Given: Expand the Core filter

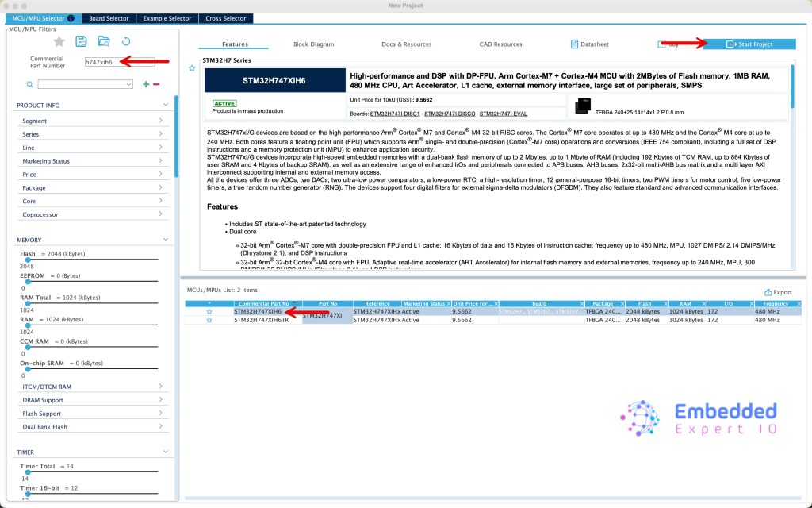Looking at the screenshot, I should pos(92,202).
